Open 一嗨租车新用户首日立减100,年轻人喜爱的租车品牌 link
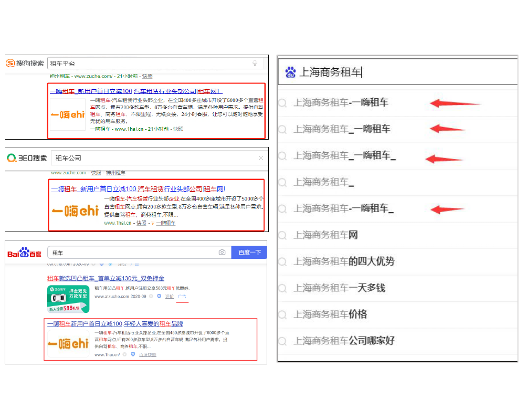This screenshot has width=525, height=420. tap(115, 324)
